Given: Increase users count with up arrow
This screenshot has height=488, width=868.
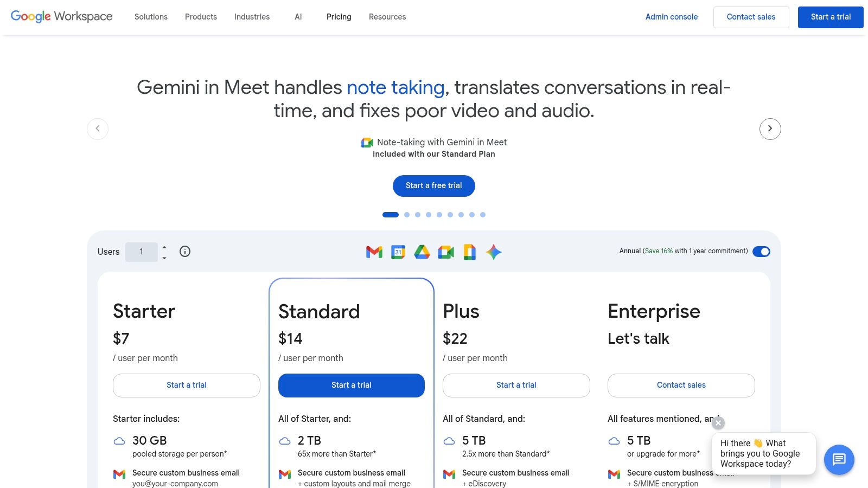Looking at the screenshot, I should 164,247.
